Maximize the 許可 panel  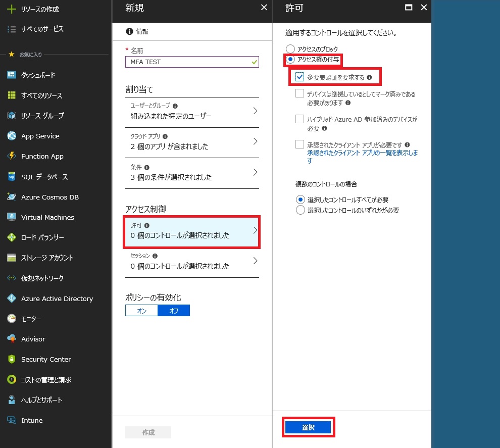pyautogui.click(x=409, y=8)
